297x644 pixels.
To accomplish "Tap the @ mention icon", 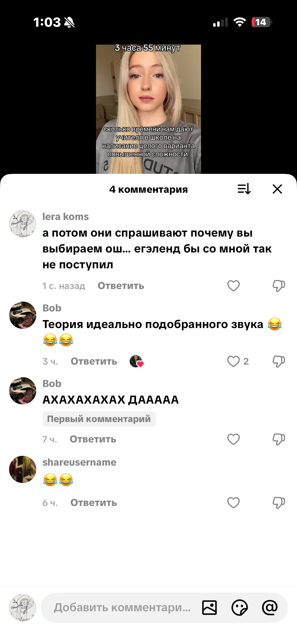I will [x=270, y=607].
